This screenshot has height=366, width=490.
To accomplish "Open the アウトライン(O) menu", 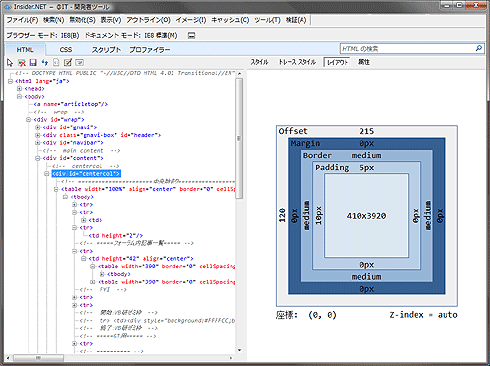I will point(148,20).
